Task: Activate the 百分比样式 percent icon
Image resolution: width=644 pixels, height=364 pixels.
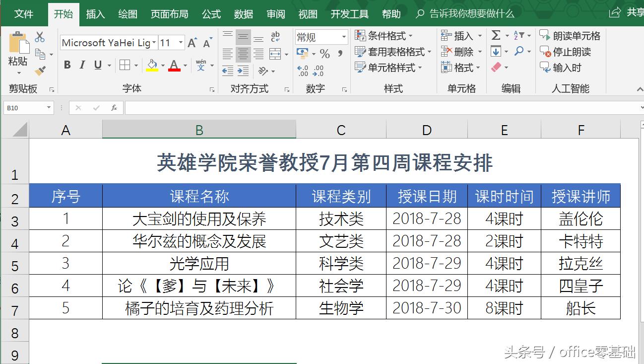Action: pos(325,53)
